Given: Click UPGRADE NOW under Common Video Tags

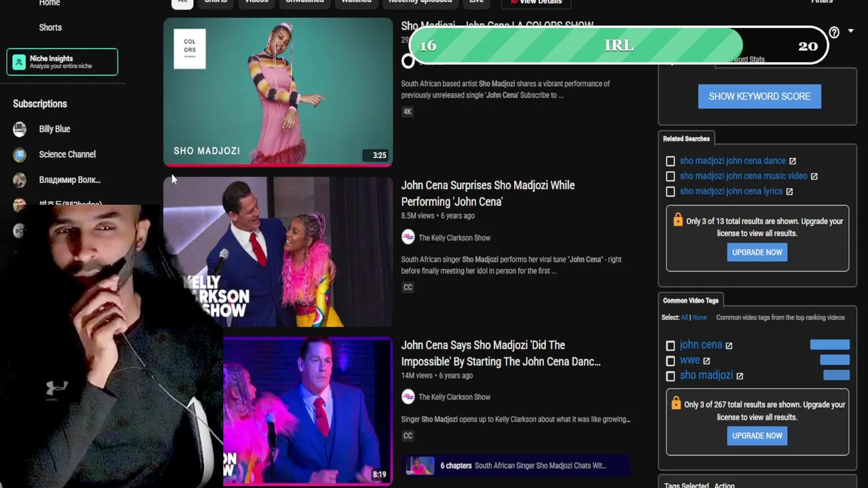Looking at the screenshot, I should point(757,436).
